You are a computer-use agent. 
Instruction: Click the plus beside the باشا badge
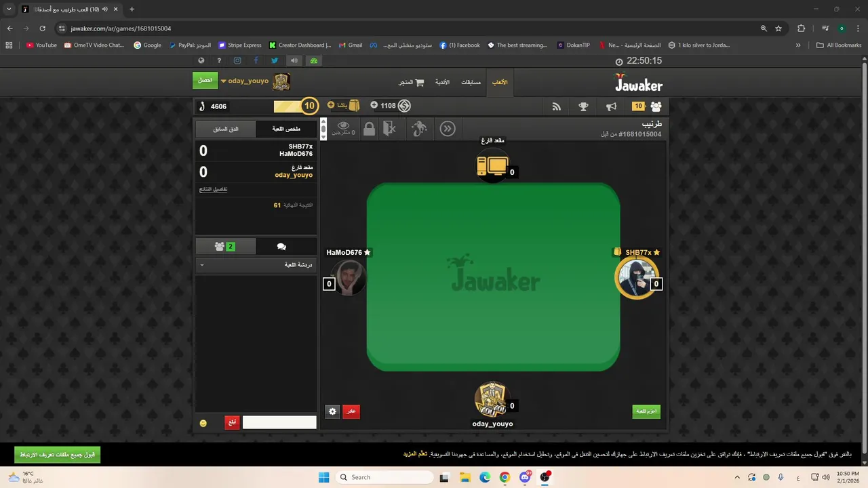(331, 105)
